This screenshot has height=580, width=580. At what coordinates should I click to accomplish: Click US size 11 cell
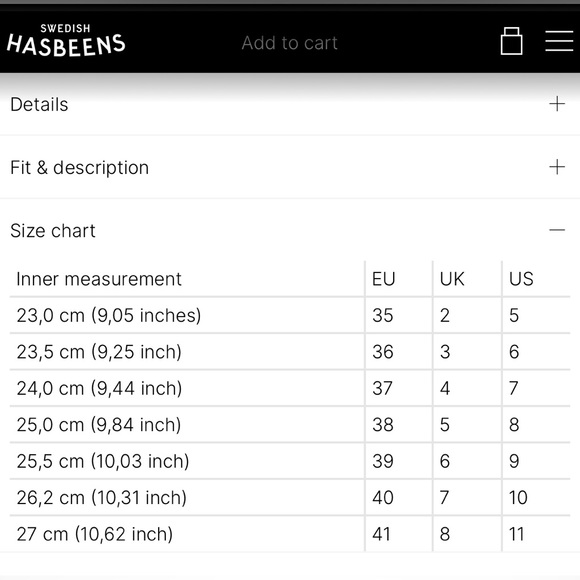point(536,534)
